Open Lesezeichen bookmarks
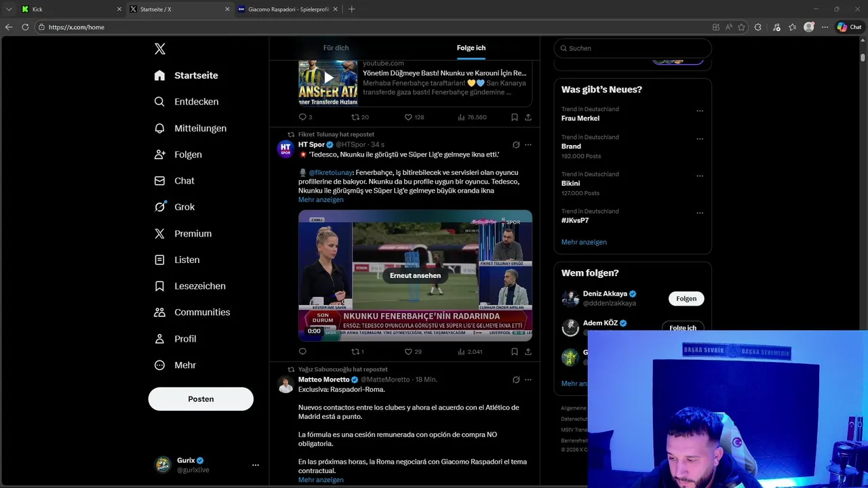Screen dimensions: 868x488 (x=190, y=286)
